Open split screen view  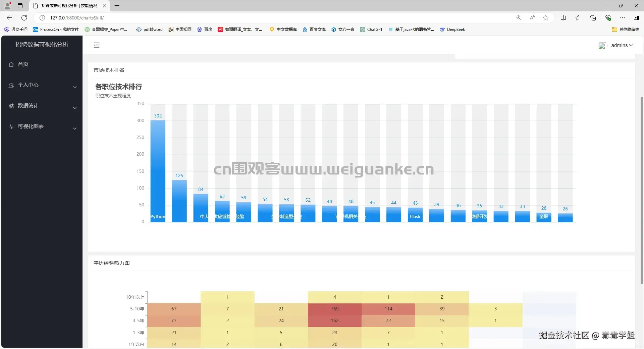point(563,18)
